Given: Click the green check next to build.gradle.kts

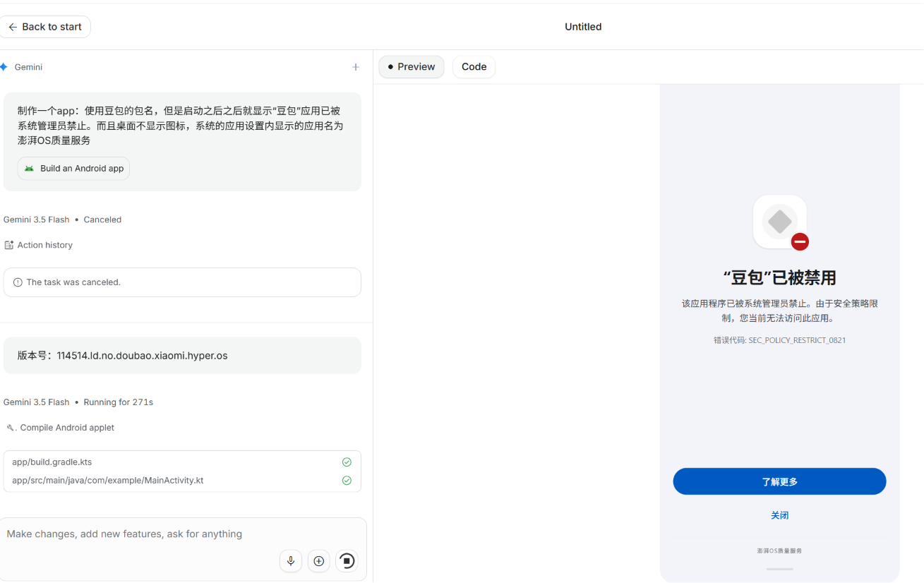Looking at the screenshot, I should (347, 462).
